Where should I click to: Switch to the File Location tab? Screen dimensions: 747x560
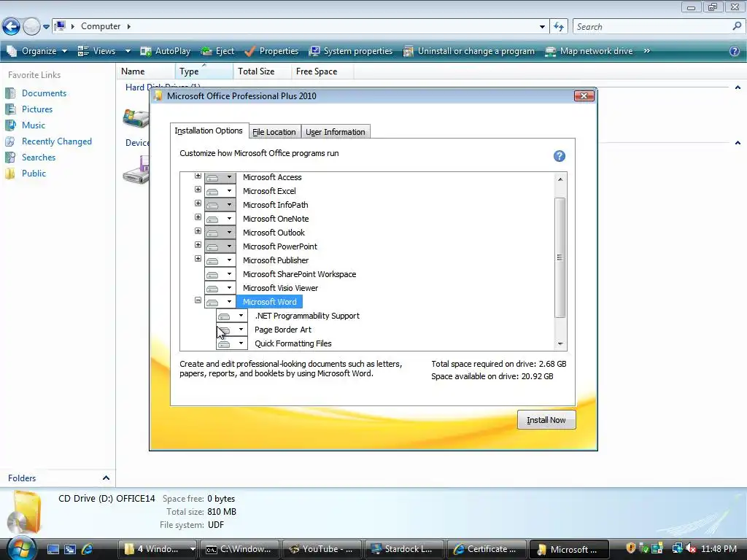[274, 132]
